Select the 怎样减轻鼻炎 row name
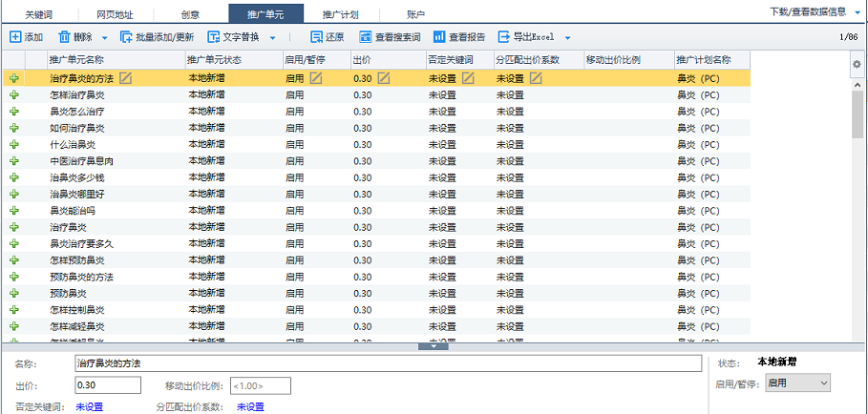 pyautogui.click(x=77, y=326)
